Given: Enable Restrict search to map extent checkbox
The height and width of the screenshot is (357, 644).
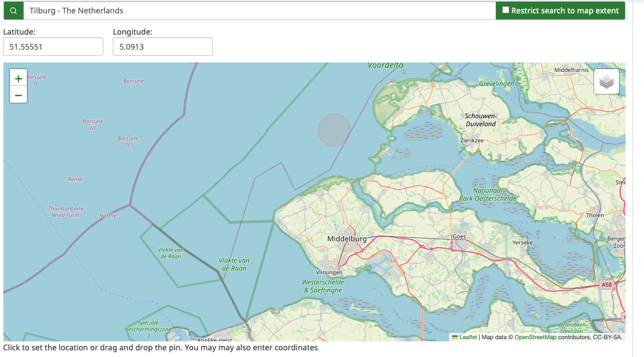Looking at the screenshot, I should (505, 10).
